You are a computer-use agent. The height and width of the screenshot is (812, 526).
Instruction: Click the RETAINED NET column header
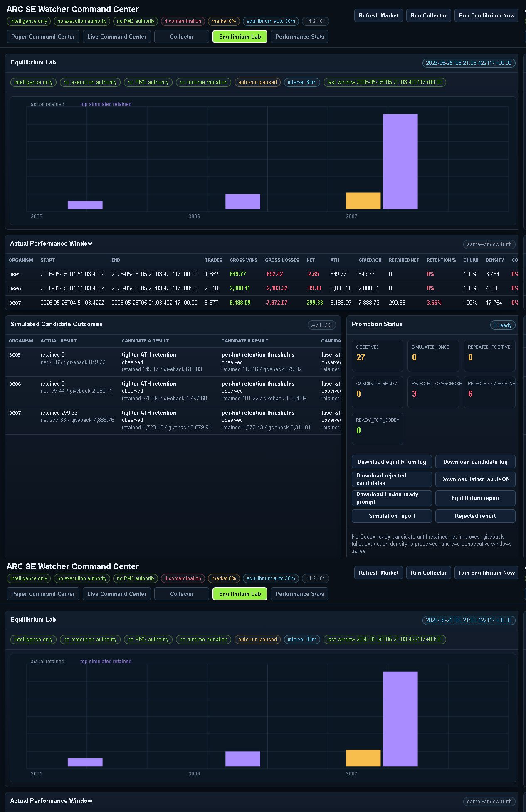404,260
